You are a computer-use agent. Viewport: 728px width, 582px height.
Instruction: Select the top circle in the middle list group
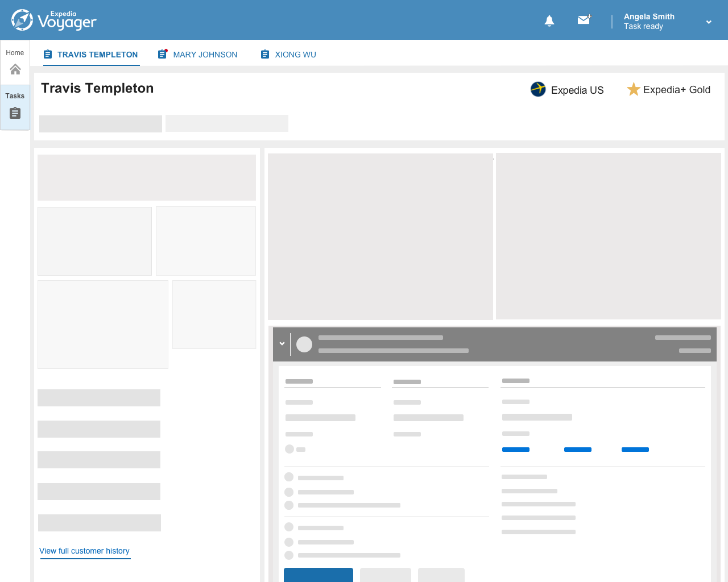(x=289, y=477)
